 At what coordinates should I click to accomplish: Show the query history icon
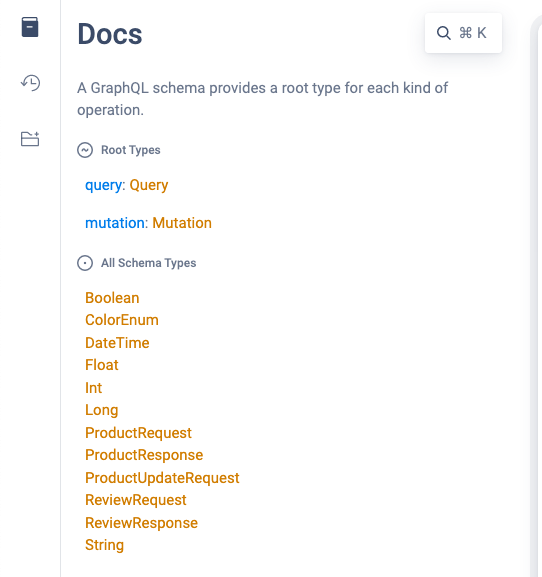30,83
